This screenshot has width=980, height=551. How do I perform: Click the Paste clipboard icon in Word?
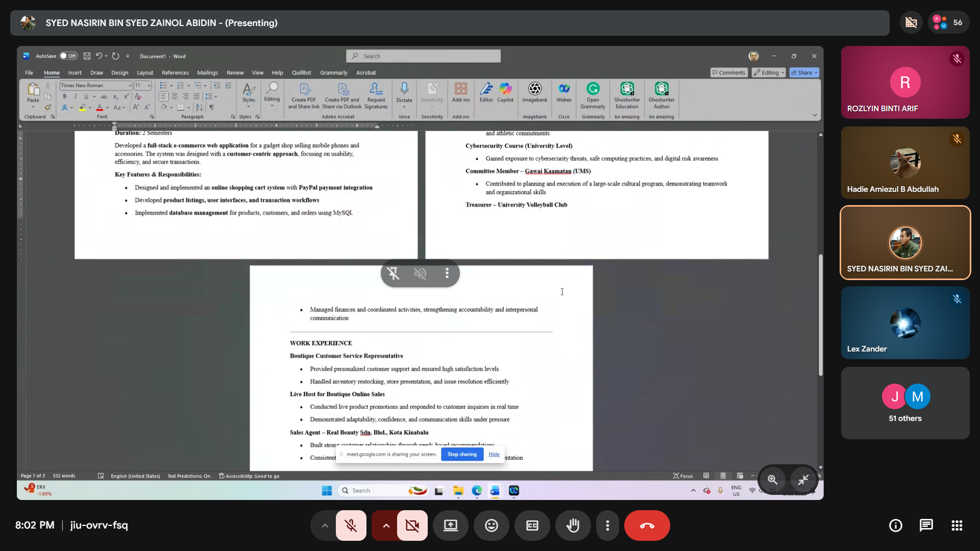pyautogui.click(x=33, y=89)
